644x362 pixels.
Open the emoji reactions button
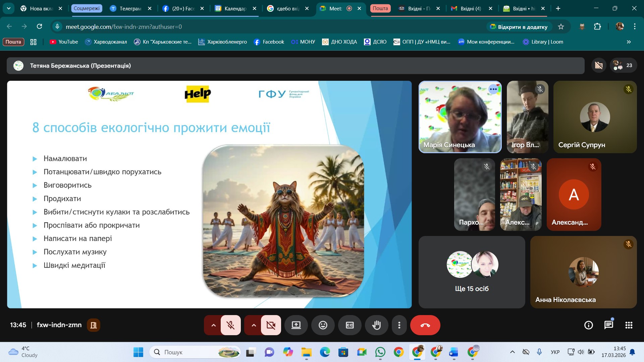click(323, 325)
